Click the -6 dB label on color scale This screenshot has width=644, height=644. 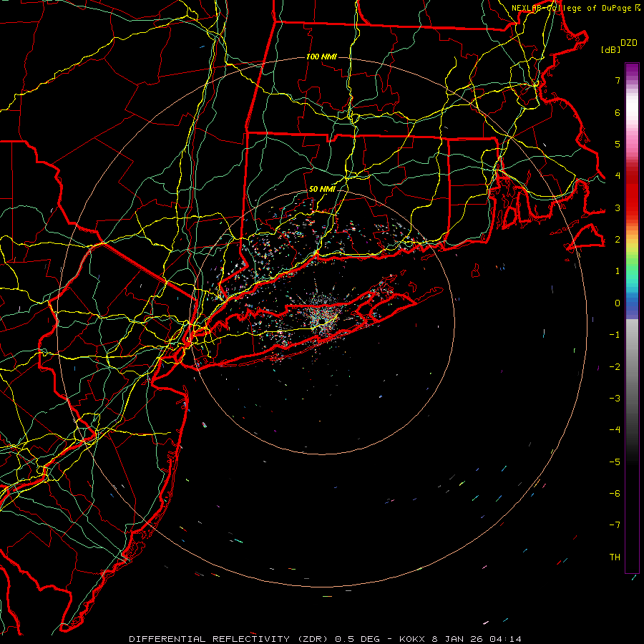pos(615,494)
